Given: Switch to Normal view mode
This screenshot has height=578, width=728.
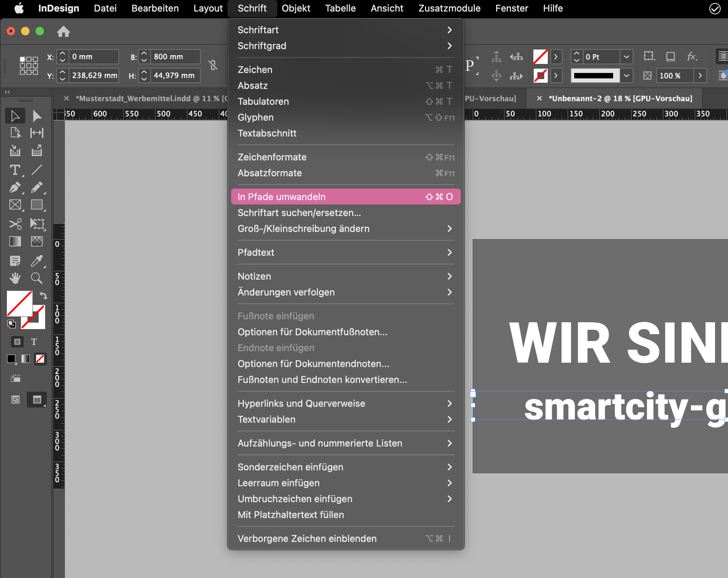Looking at the screenshot, I should pos(16,400).
